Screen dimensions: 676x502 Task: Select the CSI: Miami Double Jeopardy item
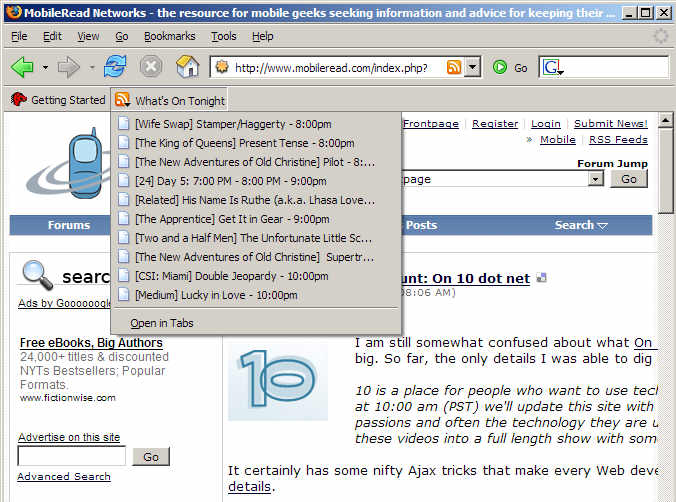256,276
